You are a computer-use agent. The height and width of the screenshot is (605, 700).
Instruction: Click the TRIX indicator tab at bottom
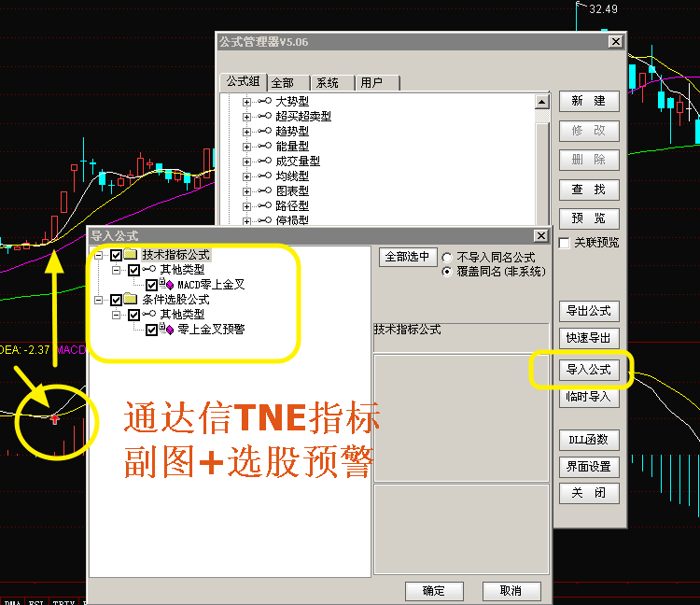pos(63,601)
